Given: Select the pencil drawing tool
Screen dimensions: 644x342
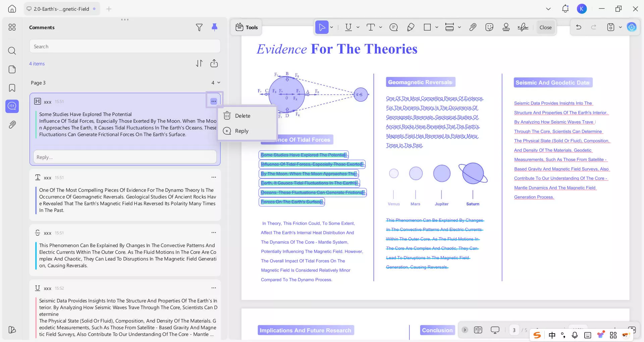Looking at the screenshot, I should 411,27.
